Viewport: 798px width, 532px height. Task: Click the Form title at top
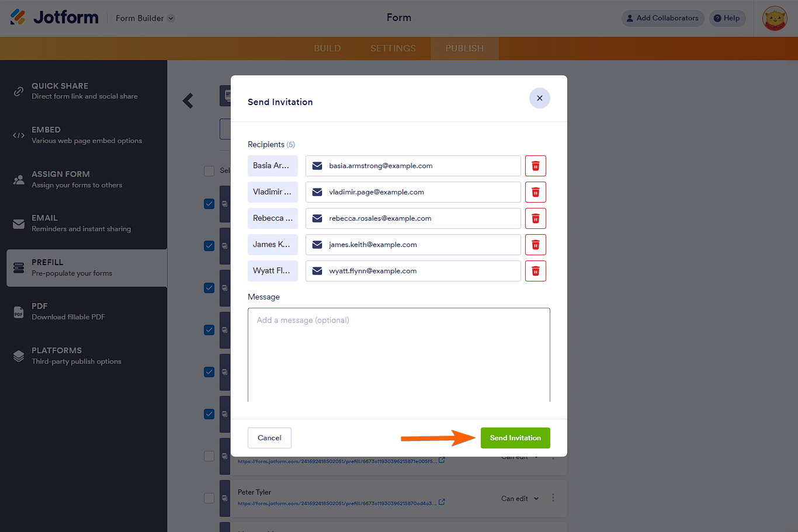(399, 18)
